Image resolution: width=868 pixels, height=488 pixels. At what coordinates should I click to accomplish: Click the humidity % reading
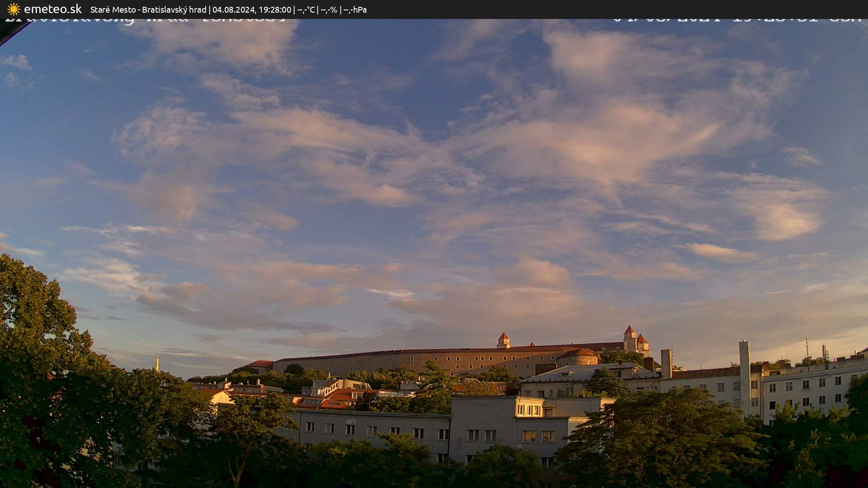point(329,9)
